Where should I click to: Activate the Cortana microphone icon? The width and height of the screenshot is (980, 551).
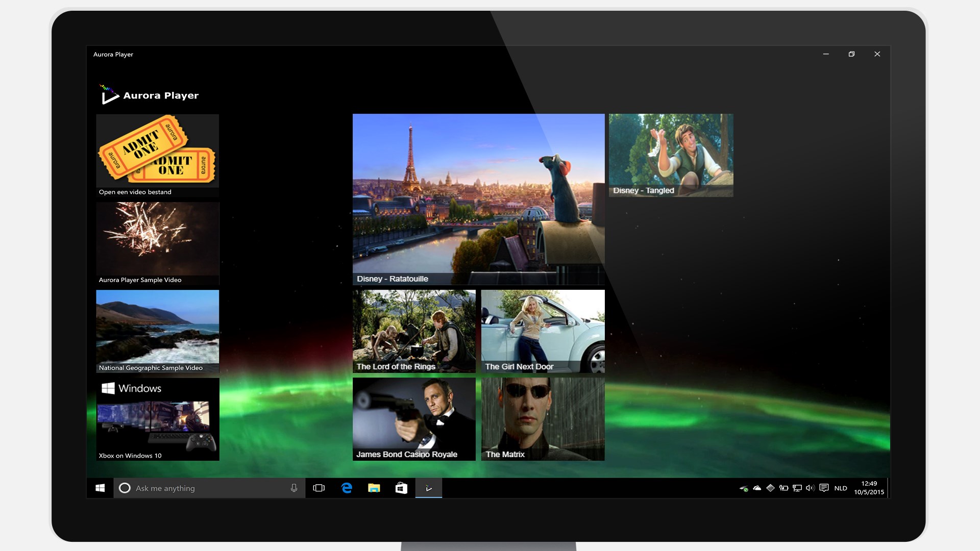click(x=294, y=488)
